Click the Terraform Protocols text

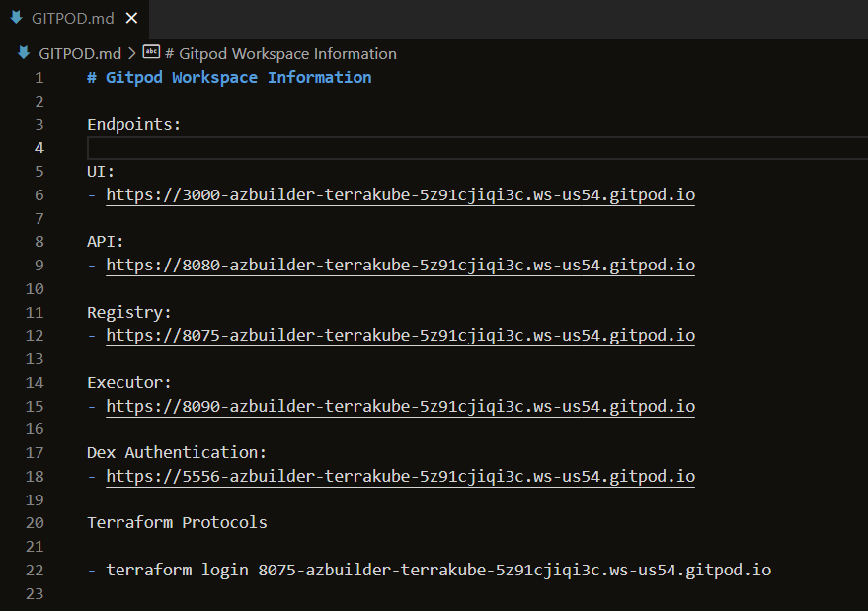click(x=177, y=523)
